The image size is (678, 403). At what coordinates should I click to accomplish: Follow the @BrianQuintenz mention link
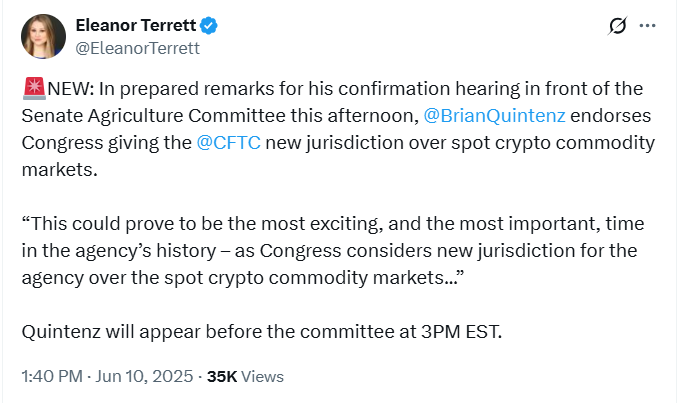click(494, 116)
